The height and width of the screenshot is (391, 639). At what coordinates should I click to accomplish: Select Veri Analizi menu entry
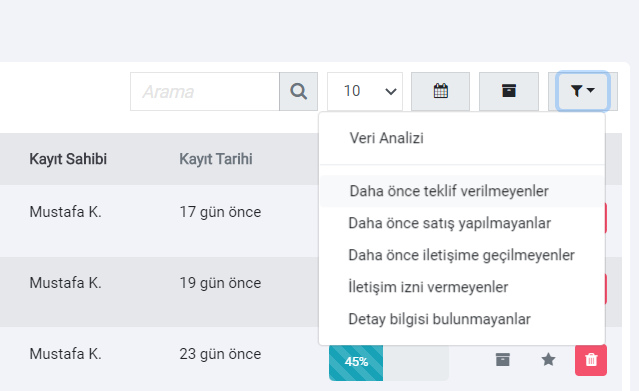click(386, 138)
